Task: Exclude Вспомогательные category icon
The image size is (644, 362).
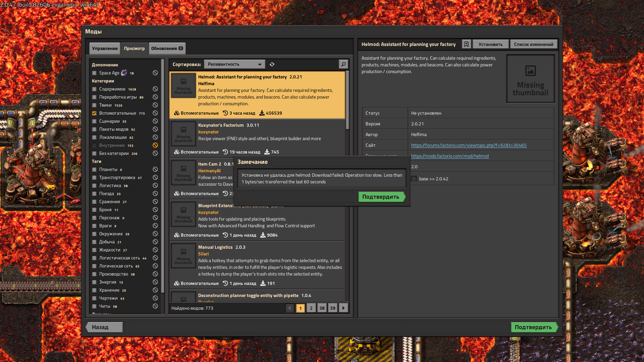Action: click(155, 113)
